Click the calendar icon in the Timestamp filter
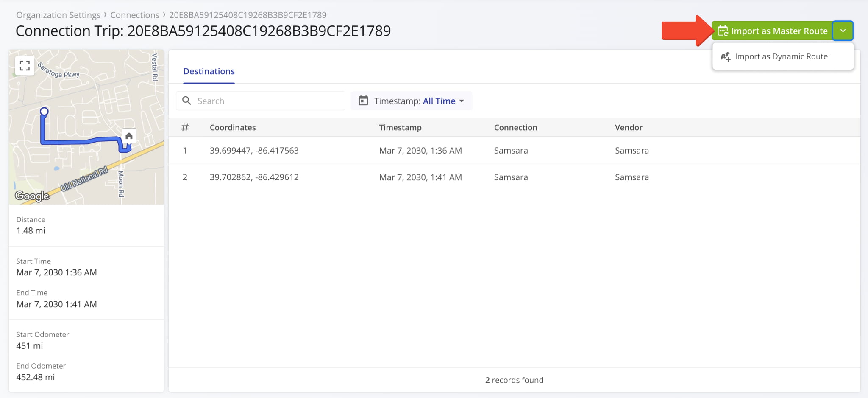 363,101
